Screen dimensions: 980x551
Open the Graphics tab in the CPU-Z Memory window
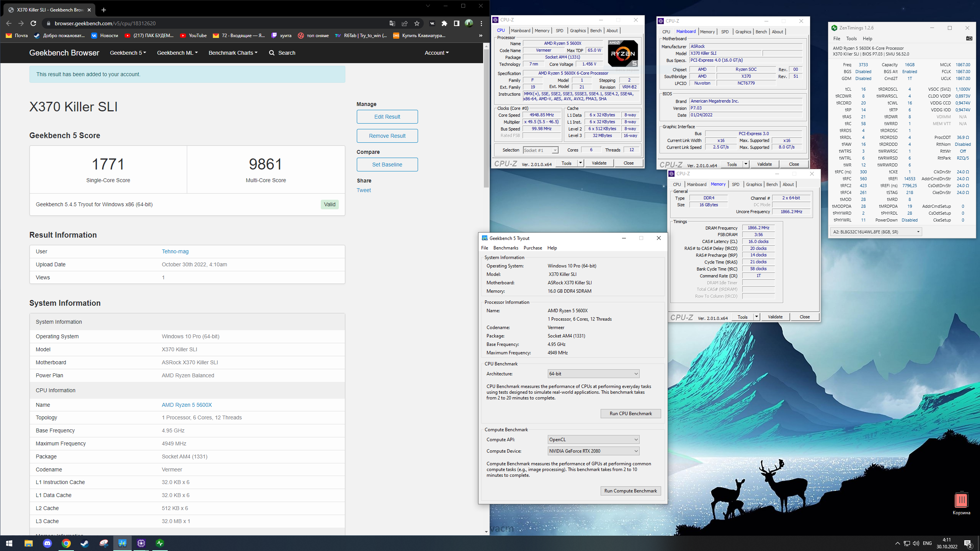click(x=754, y=184)
